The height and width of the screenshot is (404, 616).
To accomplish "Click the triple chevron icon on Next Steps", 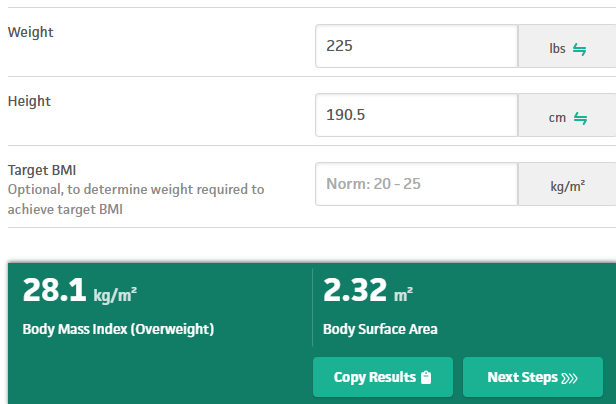I will pyautogui.click(x=569, y=378).
